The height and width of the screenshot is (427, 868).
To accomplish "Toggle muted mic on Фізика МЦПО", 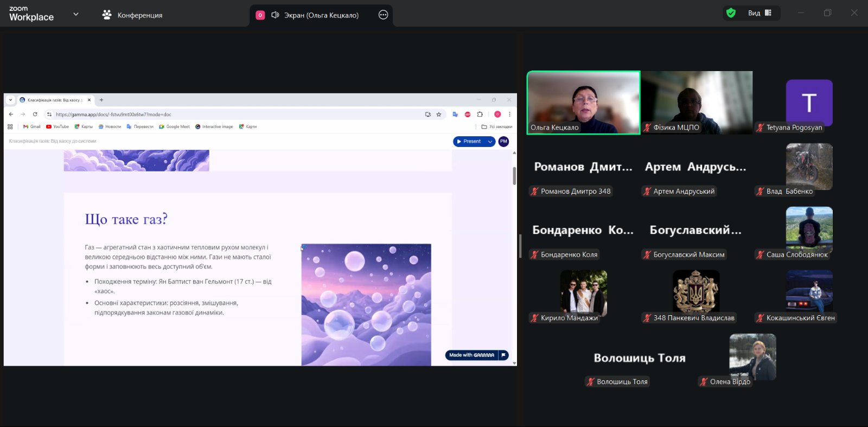I will click(647, 128).
